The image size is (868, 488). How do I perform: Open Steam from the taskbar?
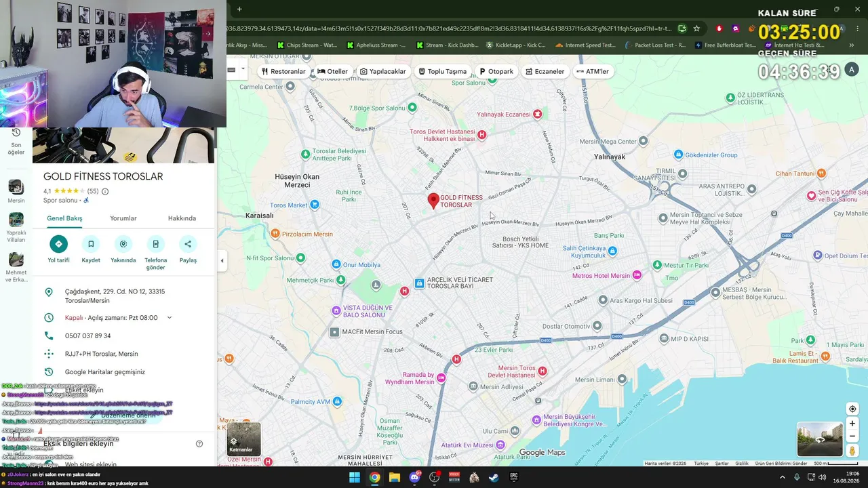click(x=494, y=477)
